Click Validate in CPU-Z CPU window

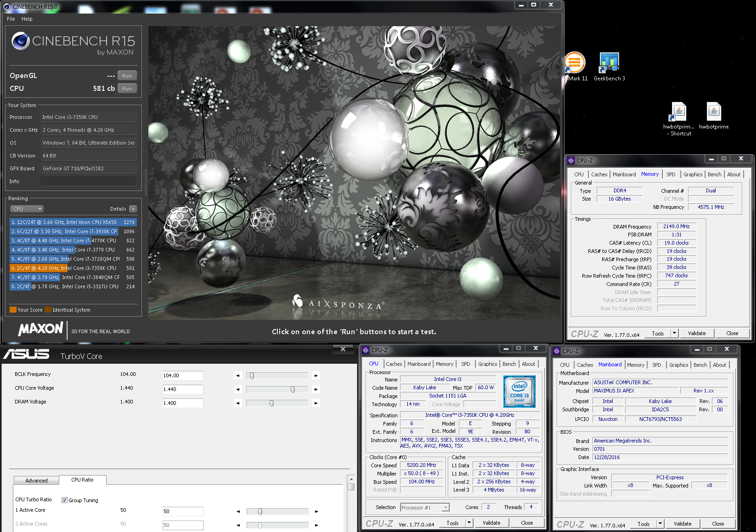point(491,523)
